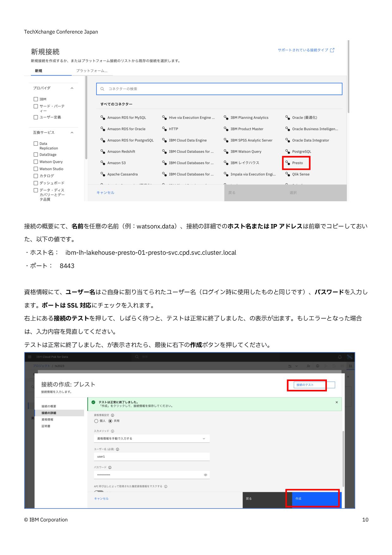Click the Amazon S3 connector icon
The width and height of the screenshot is (392, 555).
[103, 163]
